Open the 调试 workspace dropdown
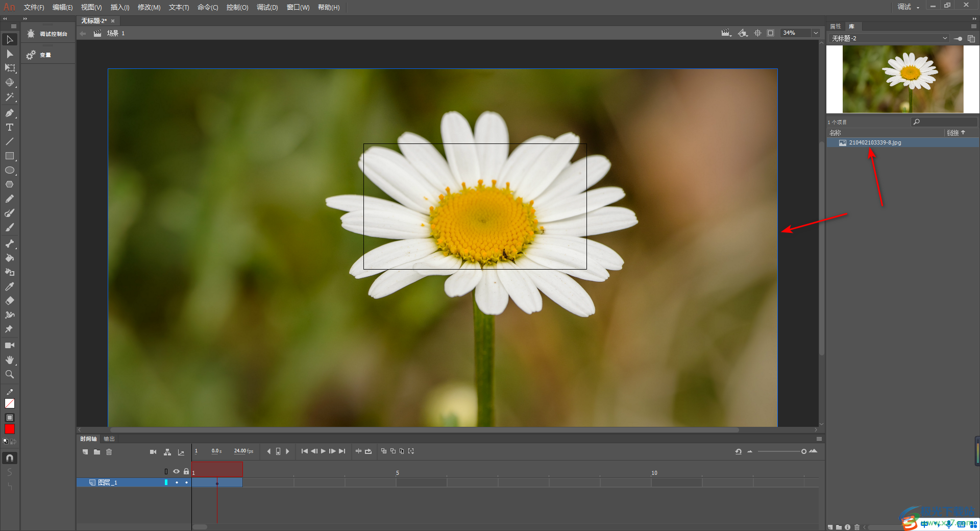The height and width of the screenshot is (531, 980). click(909, 7)
